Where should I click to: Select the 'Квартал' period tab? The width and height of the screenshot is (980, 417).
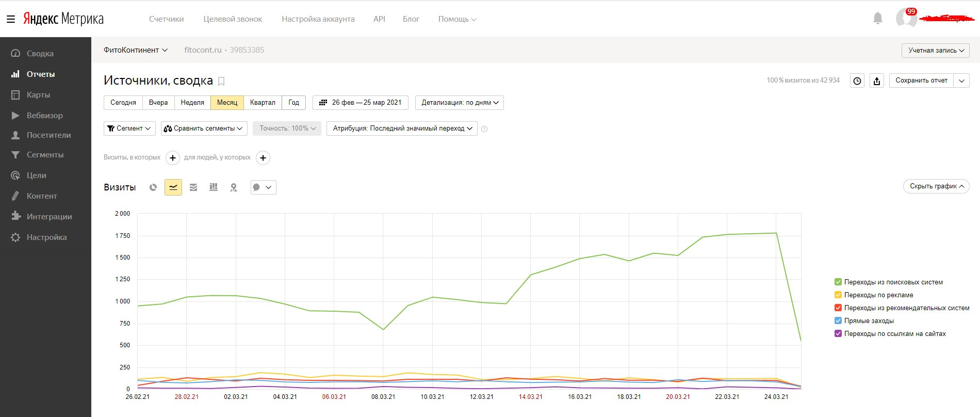click(x=263, y=103)
